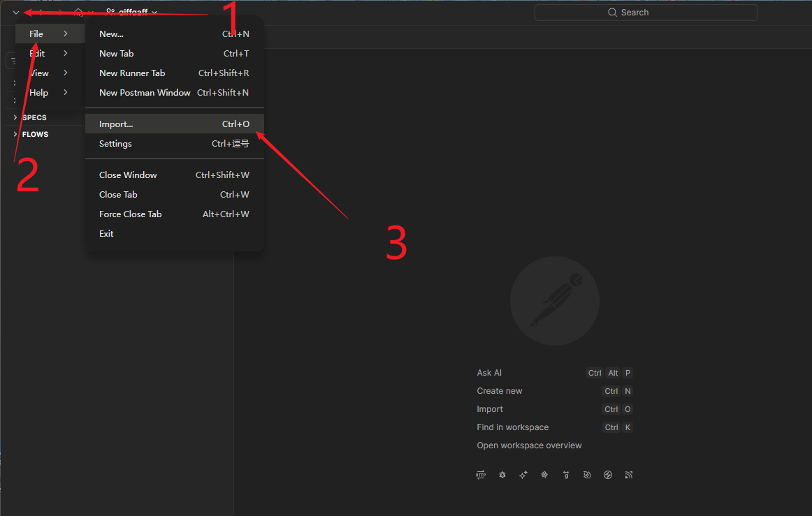The height and width of the screenshot is (516, 812).
Task: Click the Search field in header
Action: click(646, 13)
